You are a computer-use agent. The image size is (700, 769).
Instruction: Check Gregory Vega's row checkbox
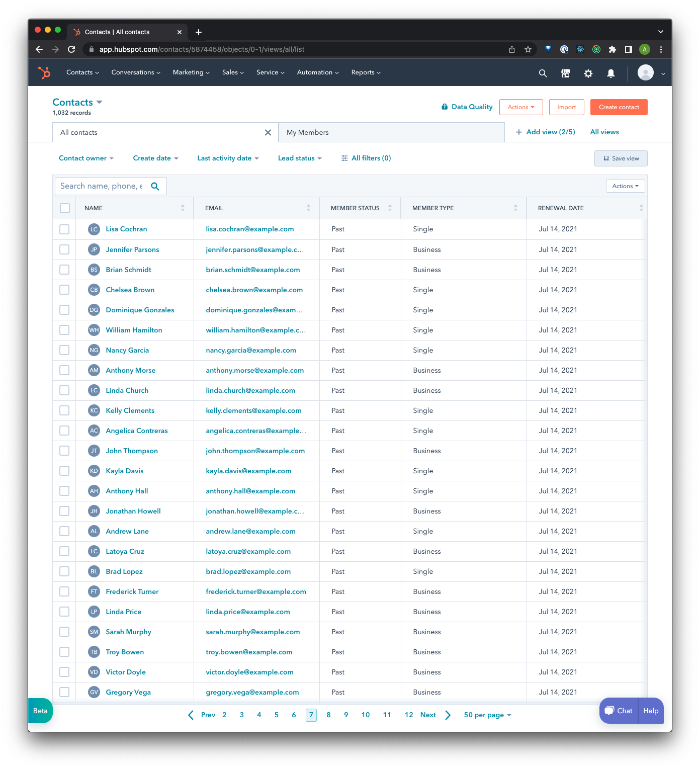tap(64, 692)
